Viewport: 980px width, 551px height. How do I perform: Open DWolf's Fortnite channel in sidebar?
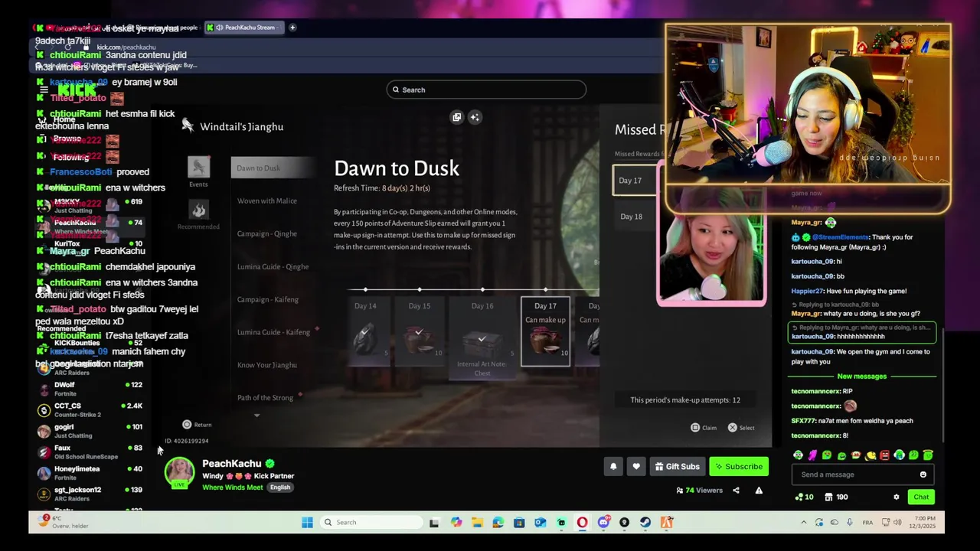[90, 390]
